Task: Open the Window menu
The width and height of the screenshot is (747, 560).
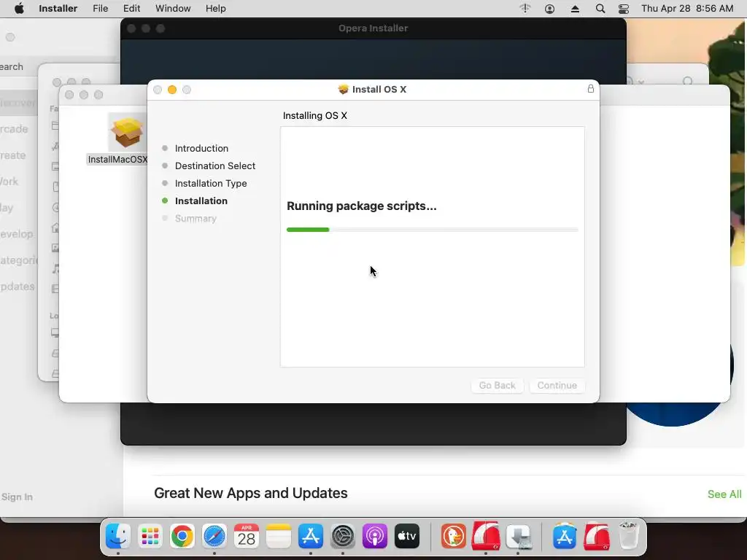Action: point(173,9)
